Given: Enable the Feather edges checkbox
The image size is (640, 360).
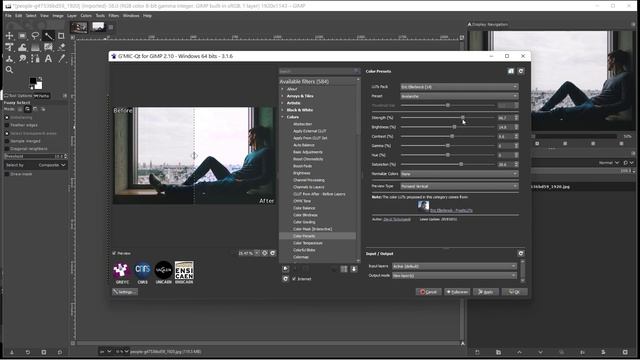Looking at the screenshot, I should 7,125.
